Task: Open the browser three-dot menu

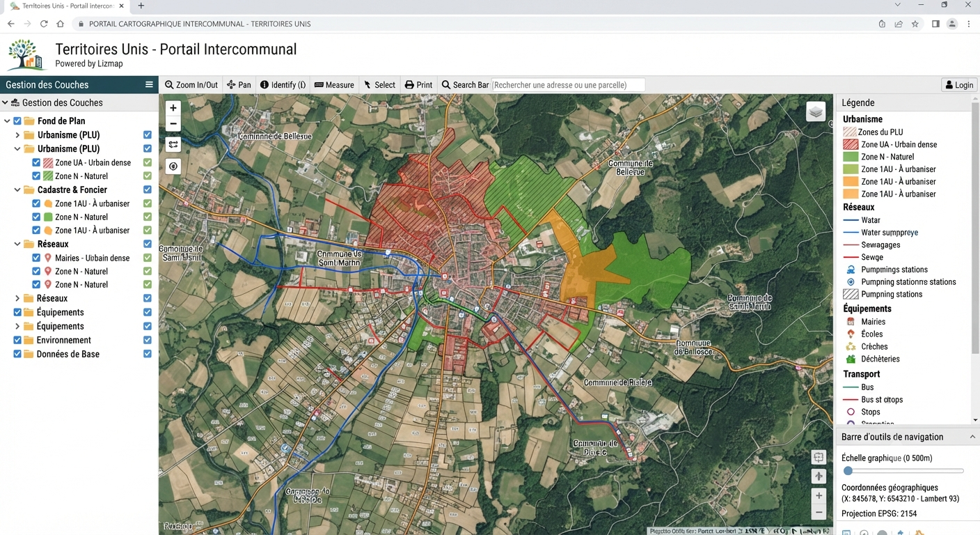Action: [969, 24]
